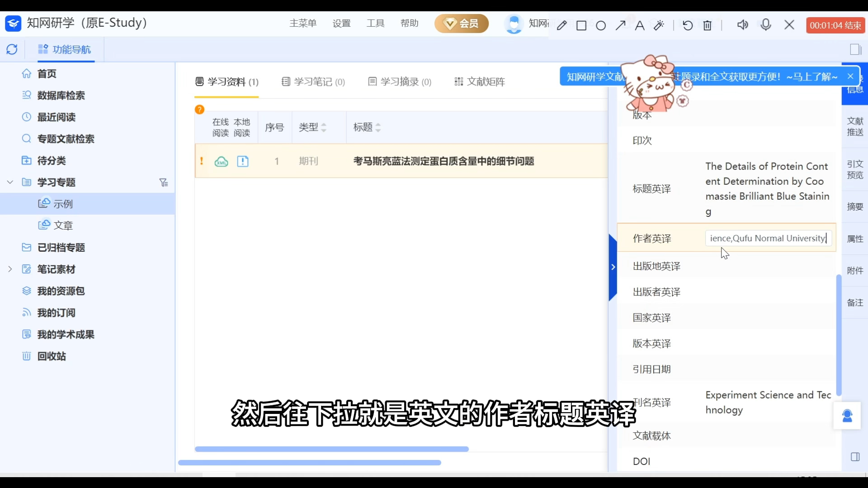Delete annotations with trash icon

(708, 25)
